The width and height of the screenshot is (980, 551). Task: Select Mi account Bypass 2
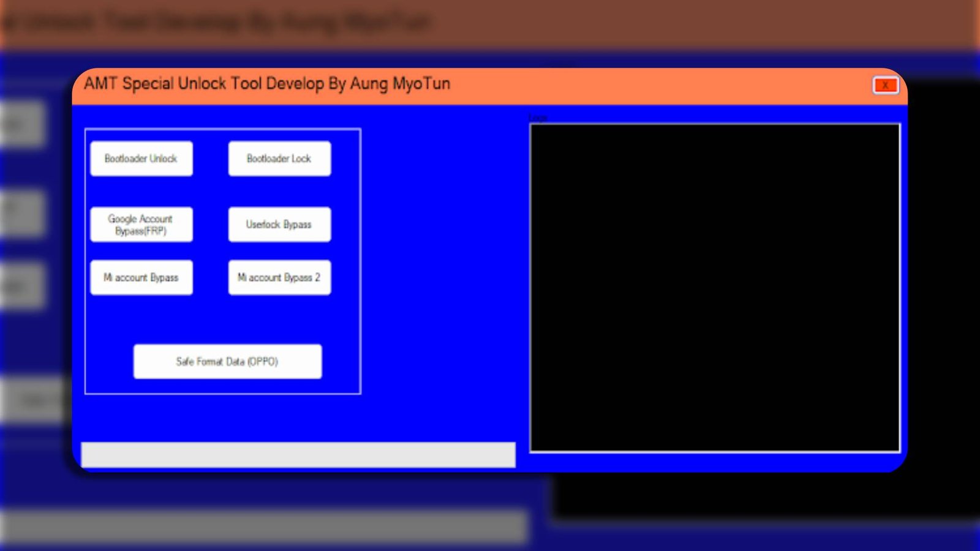(279, 277)
